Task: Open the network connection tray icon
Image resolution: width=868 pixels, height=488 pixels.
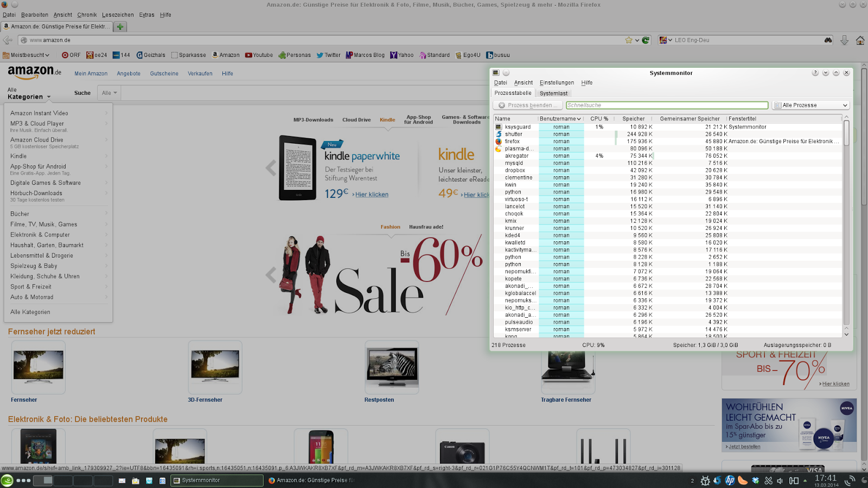Action: 794,480
